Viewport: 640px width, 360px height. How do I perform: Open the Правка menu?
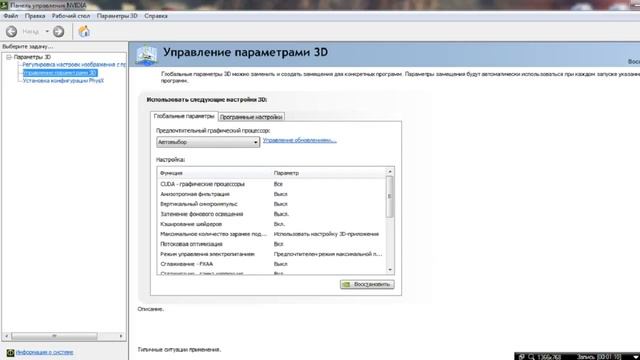coord(35,16)
